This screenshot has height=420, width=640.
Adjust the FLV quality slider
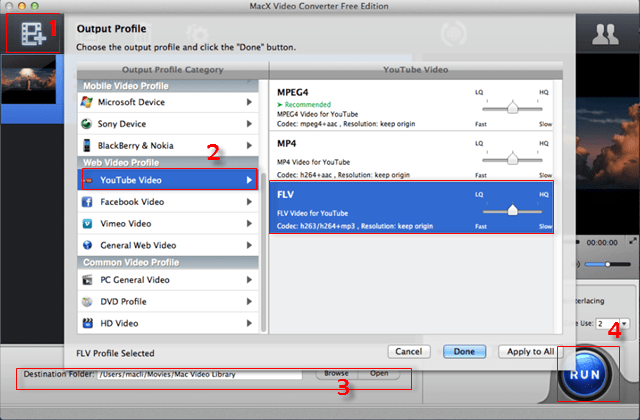(x=512, y=211)
